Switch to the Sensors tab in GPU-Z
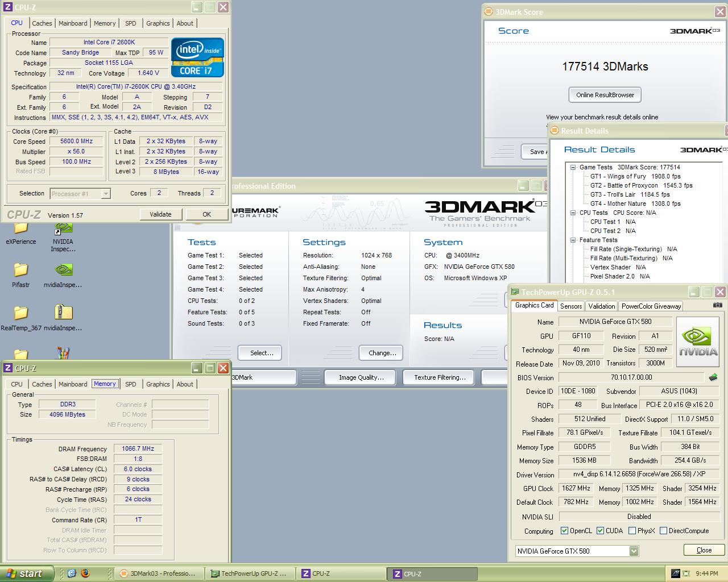The height and width of the screenshot is (582, 728). click(x=570, y=306)
